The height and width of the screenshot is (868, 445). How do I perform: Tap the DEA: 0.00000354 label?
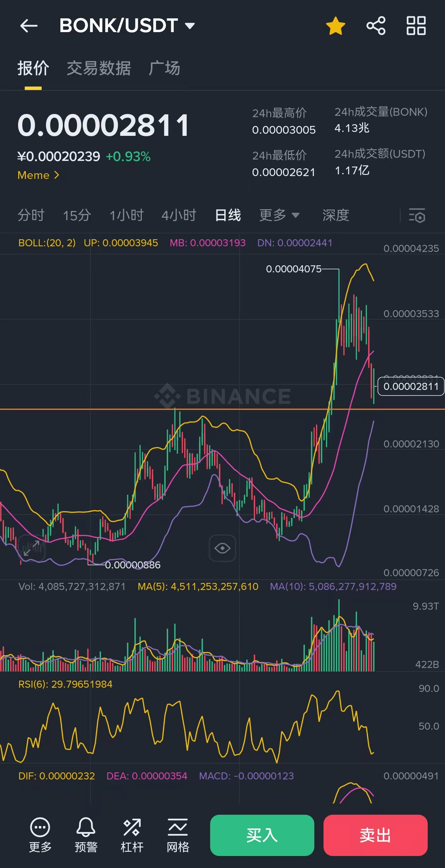(147, 776)
